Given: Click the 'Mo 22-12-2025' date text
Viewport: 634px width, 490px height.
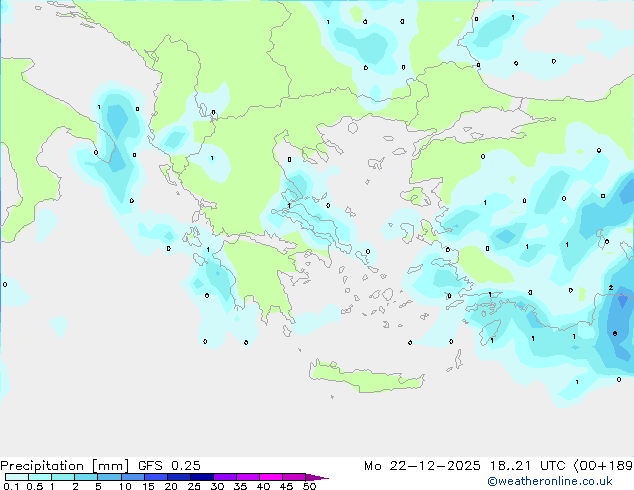Looking at the screenshot, I should (x=422, y=466).
